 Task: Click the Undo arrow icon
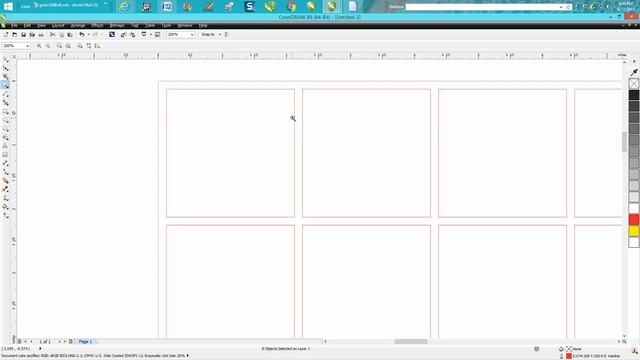pyautogui.click(x=82, y=35)
